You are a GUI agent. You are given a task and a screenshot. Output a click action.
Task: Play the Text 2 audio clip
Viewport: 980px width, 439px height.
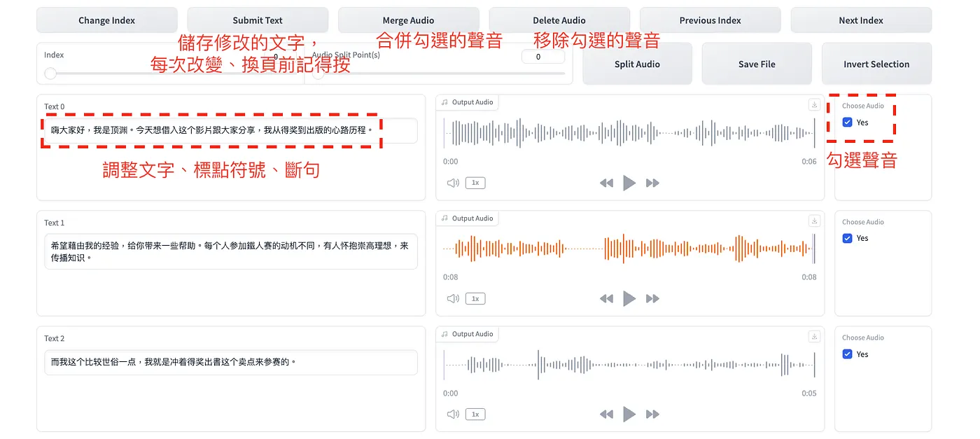[629, 414]
